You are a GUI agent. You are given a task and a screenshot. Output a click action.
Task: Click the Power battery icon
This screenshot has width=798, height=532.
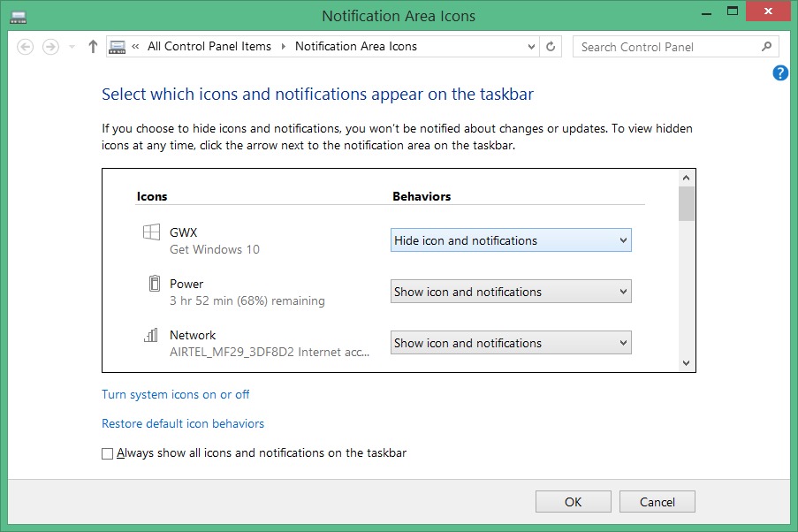point(152,284)
